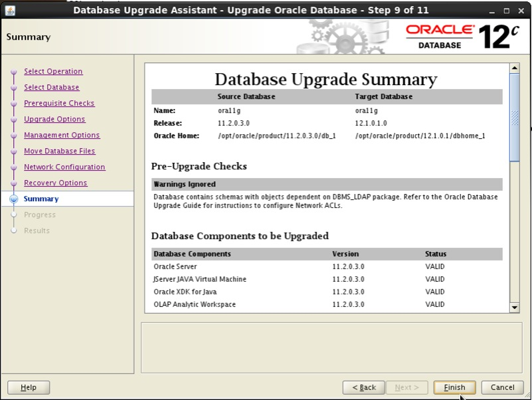Click the summary scrollbar up arrow

coord(515,68)
